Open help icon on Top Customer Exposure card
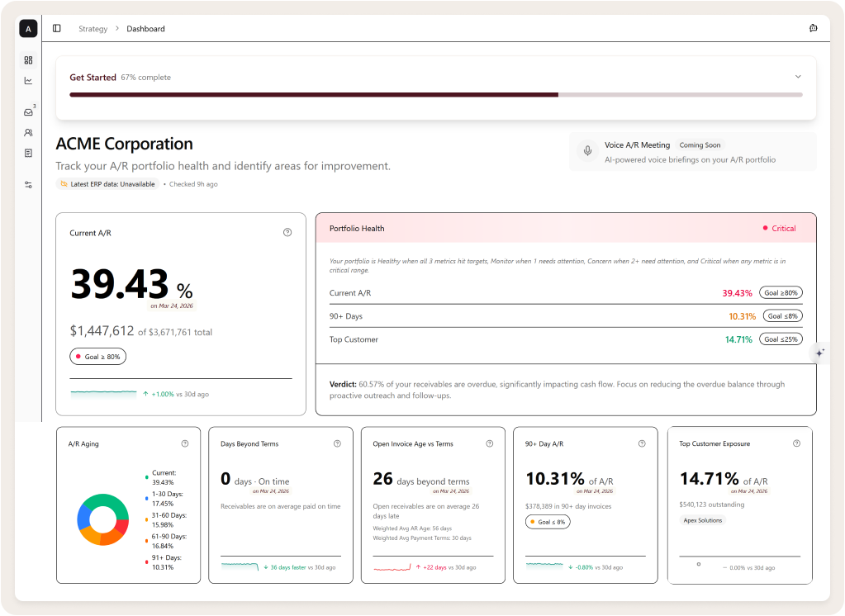 click(796, 443)
